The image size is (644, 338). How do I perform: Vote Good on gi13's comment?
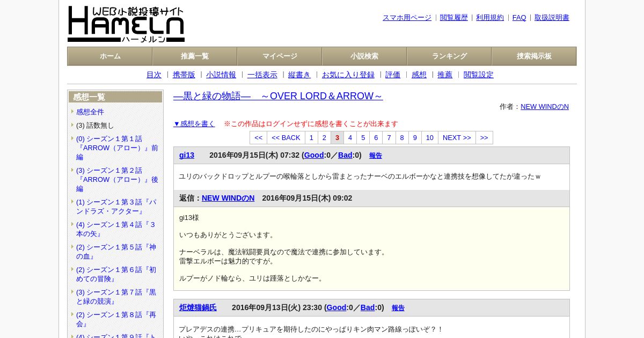click(x=314, y=156)
